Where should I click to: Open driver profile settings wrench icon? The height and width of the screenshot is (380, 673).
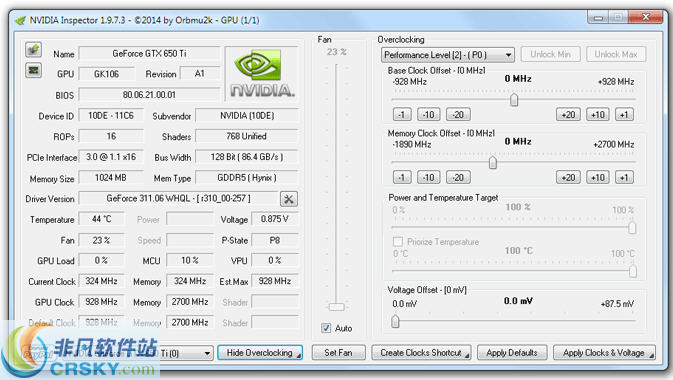pyautogui.click(x=288, y=199)
